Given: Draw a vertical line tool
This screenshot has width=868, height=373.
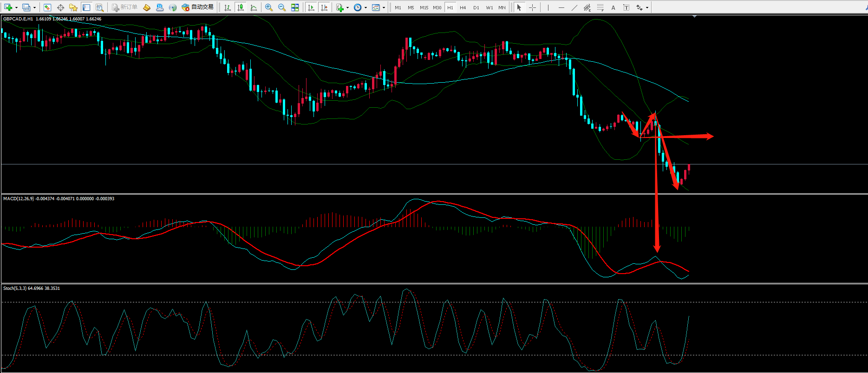Looking at the screenshot, I should (548, 7).
